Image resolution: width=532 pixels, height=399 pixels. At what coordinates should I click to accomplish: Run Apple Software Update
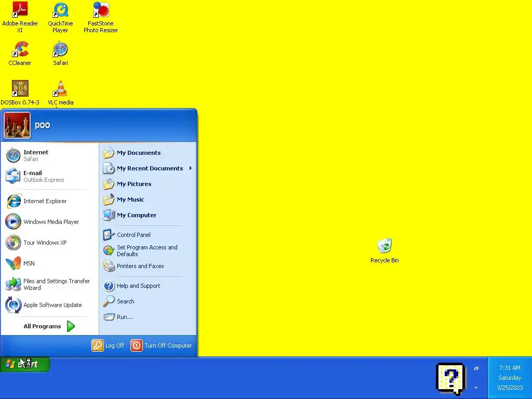[49, 305]
